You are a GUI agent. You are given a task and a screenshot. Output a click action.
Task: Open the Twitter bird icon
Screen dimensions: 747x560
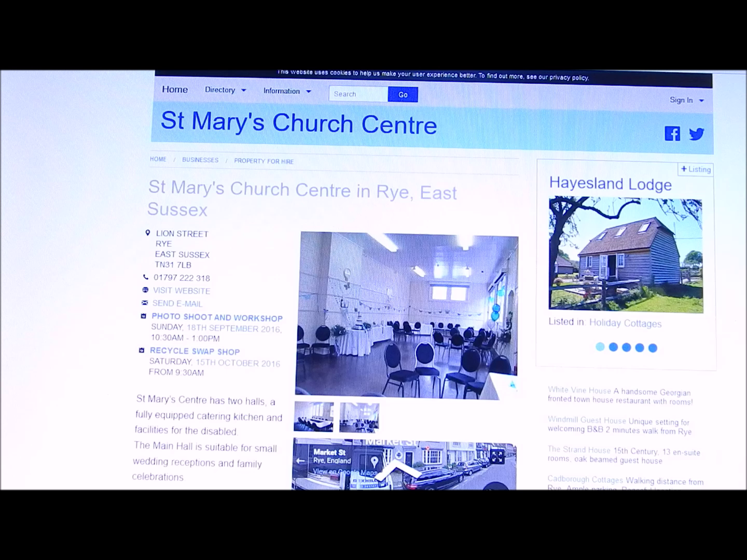696,134
